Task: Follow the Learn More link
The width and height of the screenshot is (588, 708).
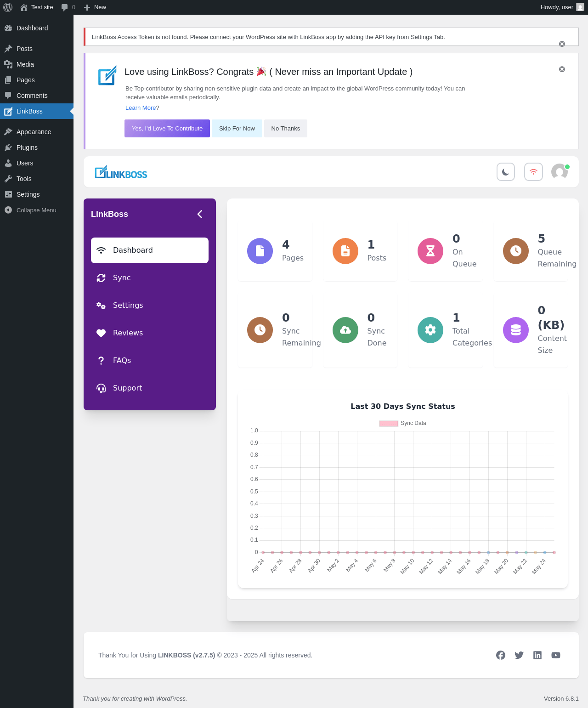Action: click(x=141, y=108)
